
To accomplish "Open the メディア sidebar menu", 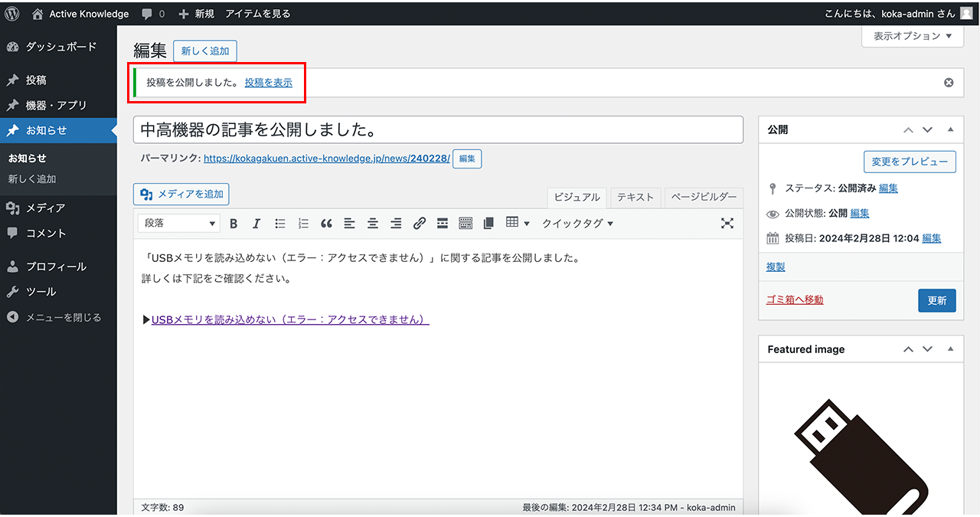I will pos(58,208).
